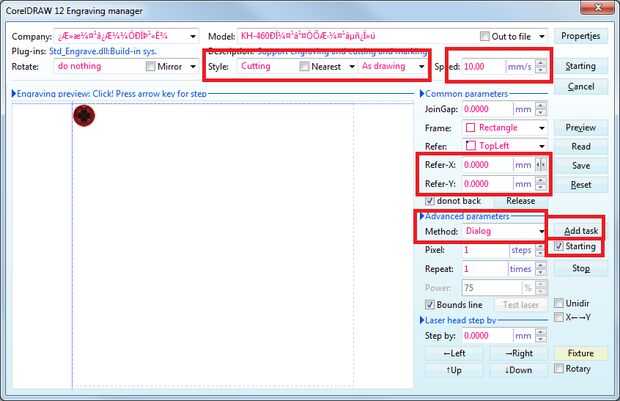
Task: Click the top Starting button
Action: click(580, 66)
